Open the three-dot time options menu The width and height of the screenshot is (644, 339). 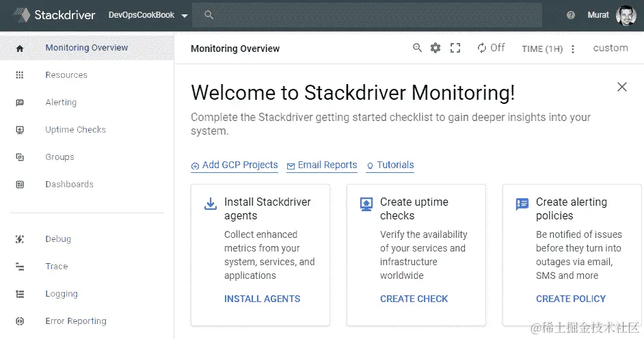(573, 49)
